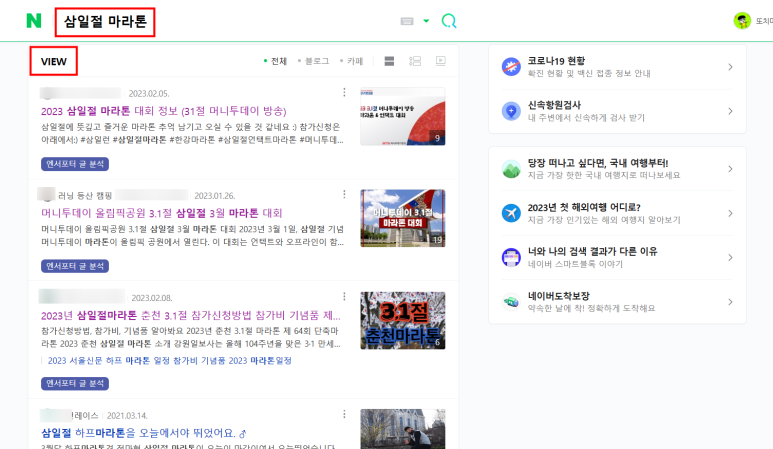Open 너와 나의 검색 결과가 다른 이유
Viewport: 773px width, 449px height.
click(593, 251)
